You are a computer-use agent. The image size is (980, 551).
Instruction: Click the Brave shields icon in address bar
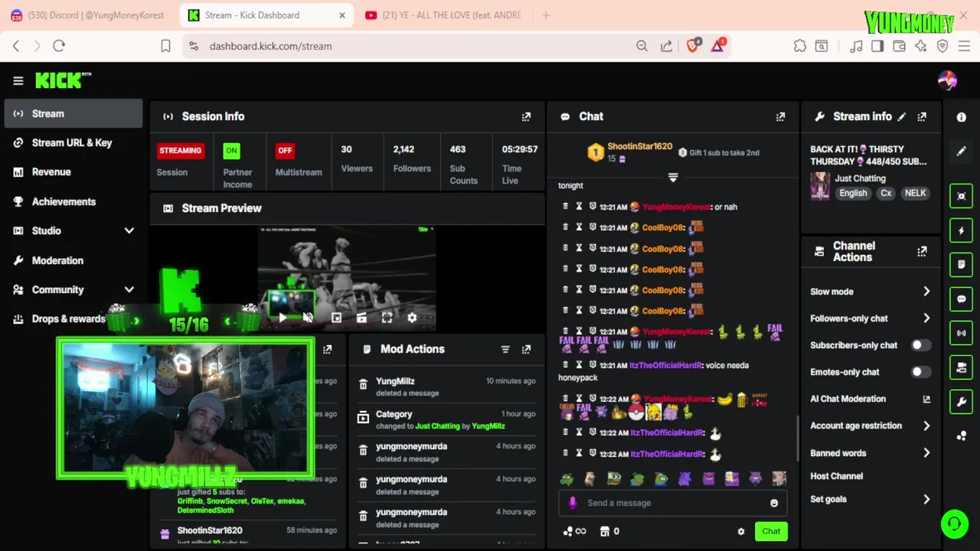coord(693,46)
